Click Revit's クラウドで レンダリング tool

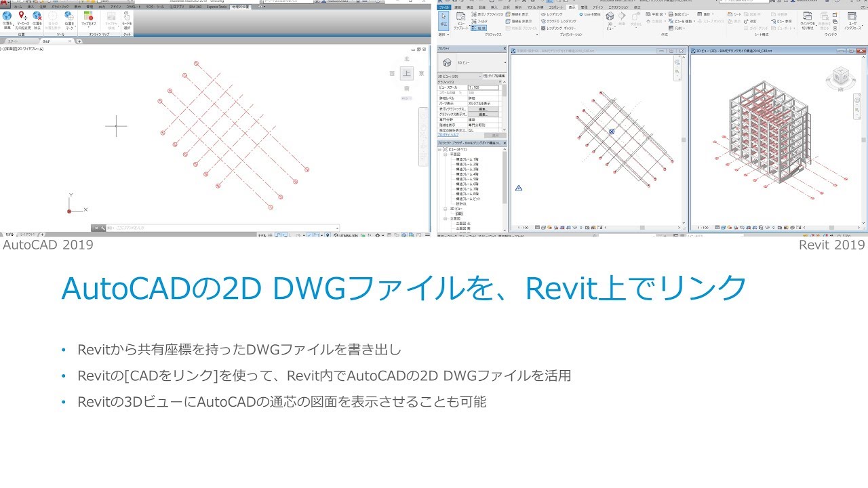[x=559, y=21]
